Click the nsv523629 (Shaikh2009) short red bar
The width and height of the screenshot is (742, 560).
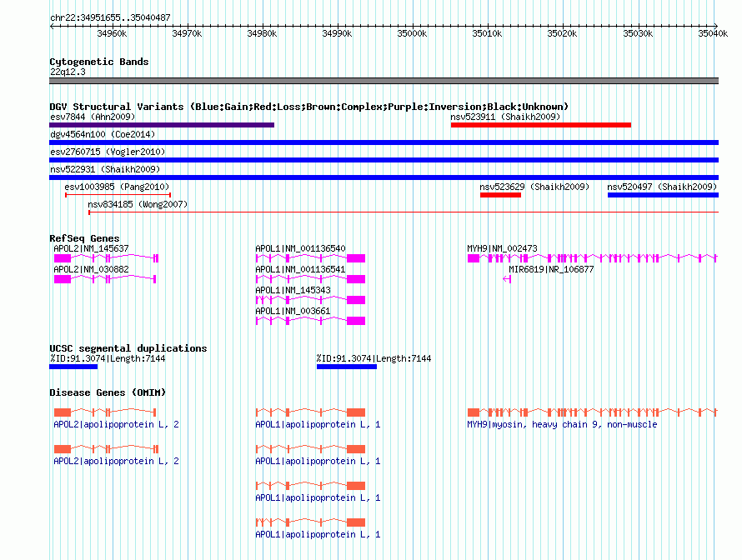(x=501, y=195)
